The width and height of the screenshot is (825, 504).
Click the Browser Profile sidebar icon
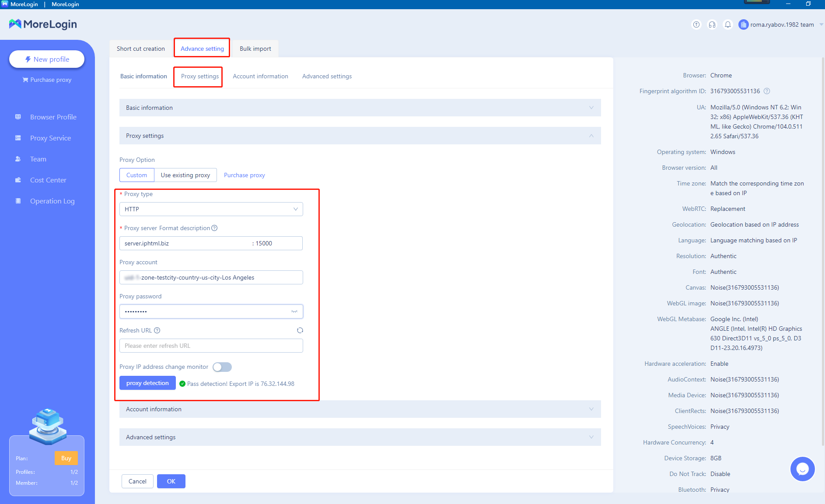18,117
